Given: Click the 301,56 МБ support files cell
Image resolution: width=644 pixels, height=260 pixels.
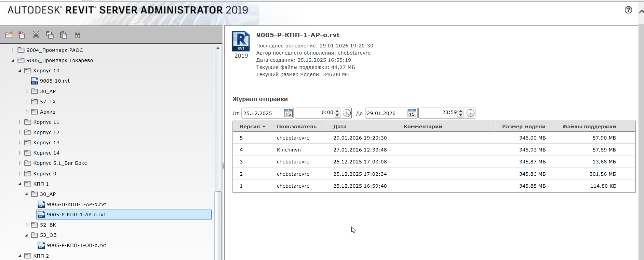Looking at the screenshot, I should 603,174.
